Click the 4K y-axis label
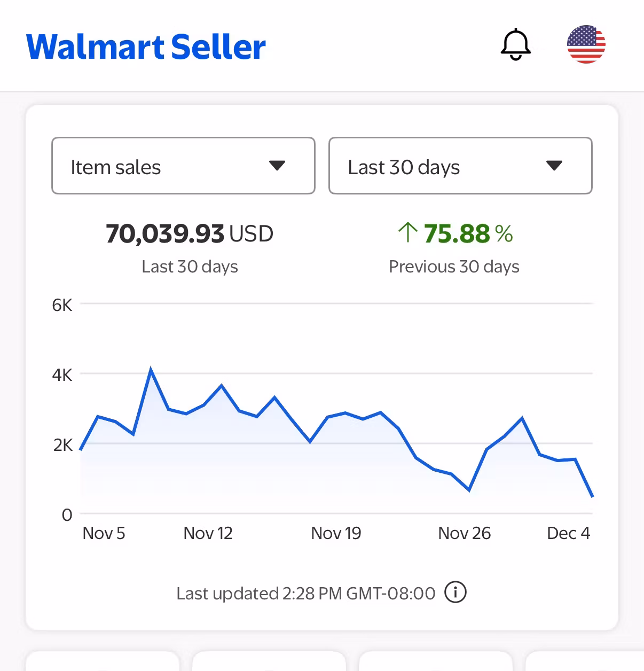 [62, 375]
